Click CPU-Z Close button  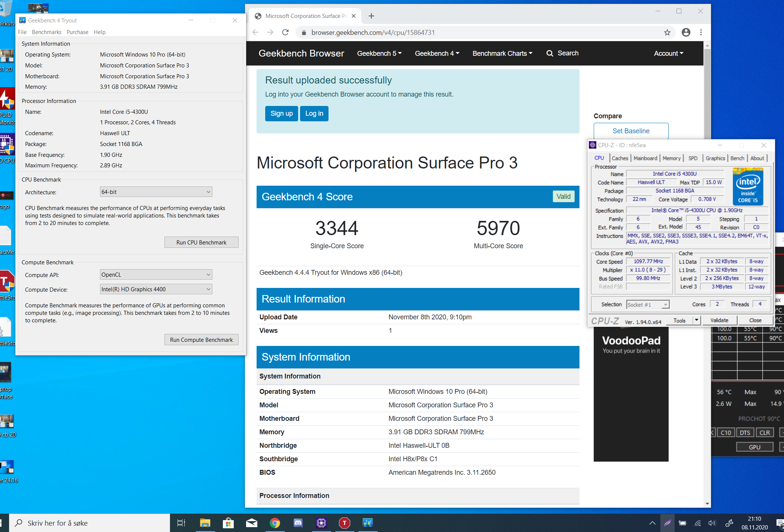point(755,320)
